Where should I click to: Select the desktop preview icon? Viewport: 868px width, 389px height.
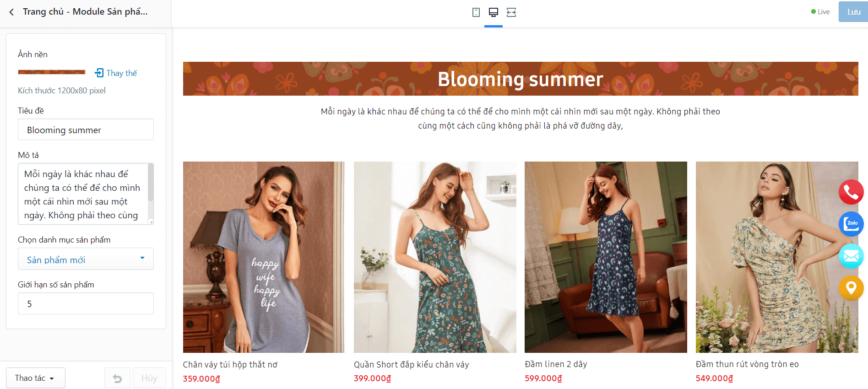click(494, 12)
